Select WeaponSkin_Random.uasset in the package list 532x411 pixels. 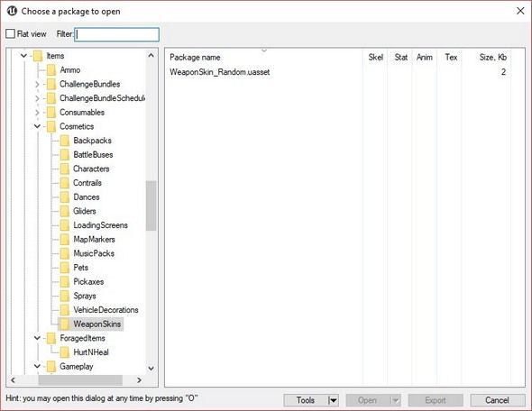pyautogui.click(x=220, y=72)
